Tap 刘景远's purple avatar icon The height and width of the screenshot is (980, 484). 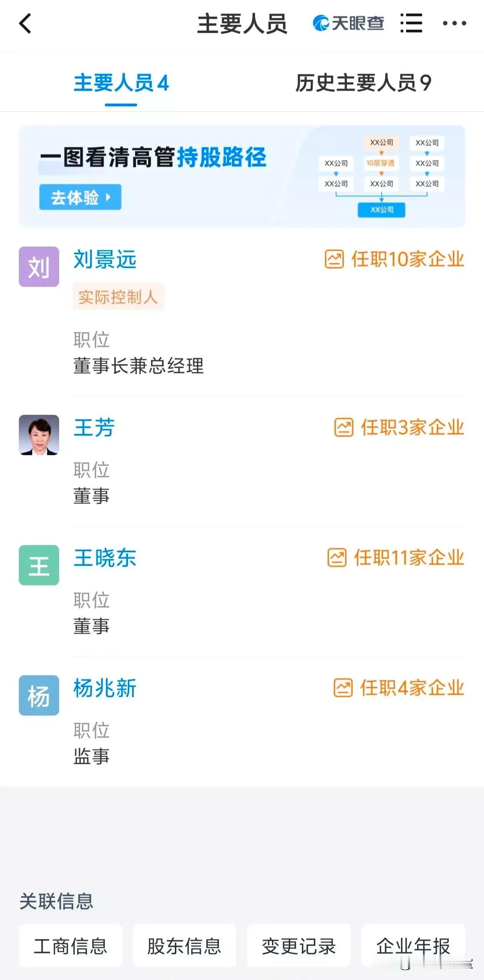coord(39,267)
